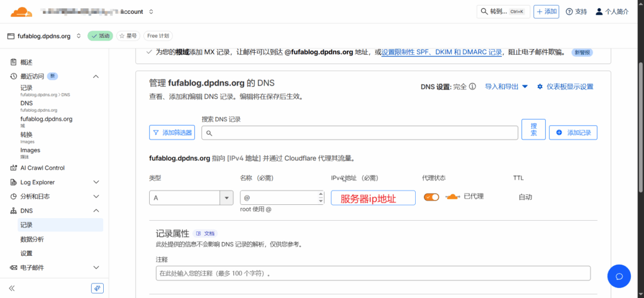644x298 pixels.
Task: Expand the Import and Export menu
Action: [x=506, y=87]
